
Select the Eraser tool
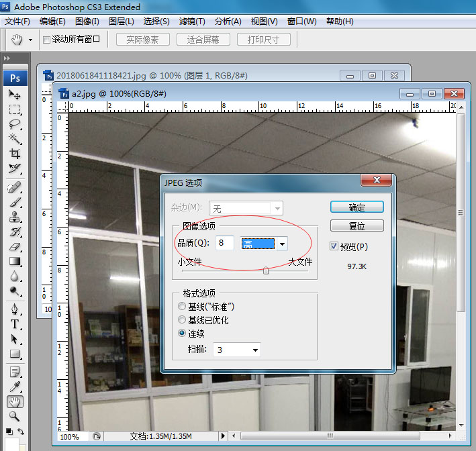pyautogui.click(x=15, y=247)
